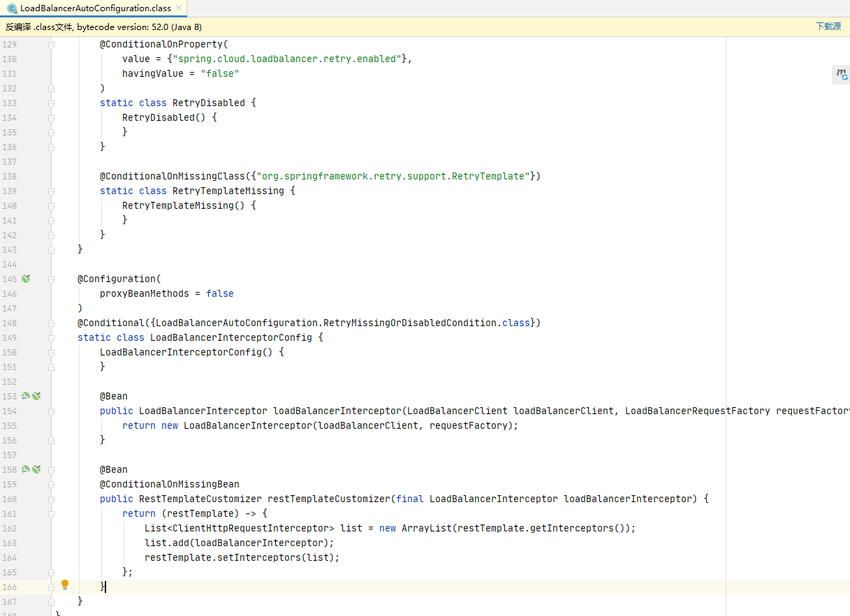Click the RetryTemplateMissing class name on line 139

tap(228, 191)
